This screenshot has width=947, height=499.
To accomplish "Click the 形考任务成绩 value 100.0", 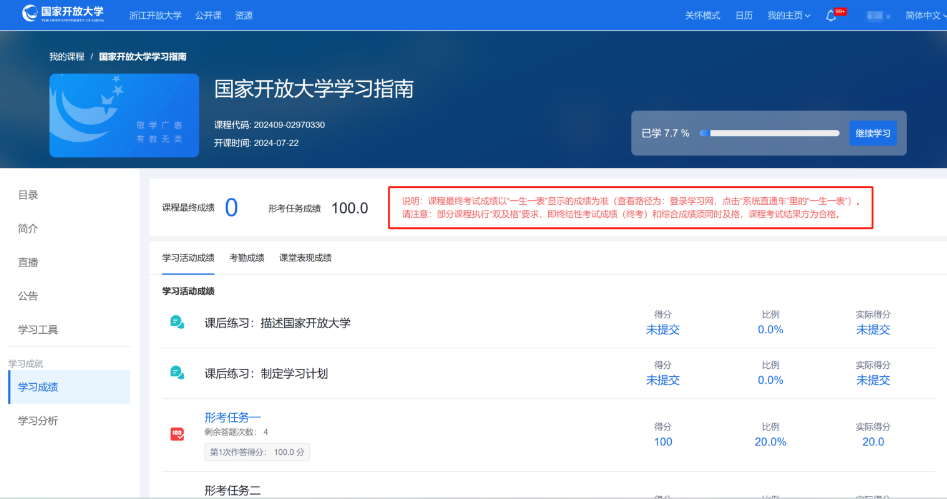I will [350, 208].
